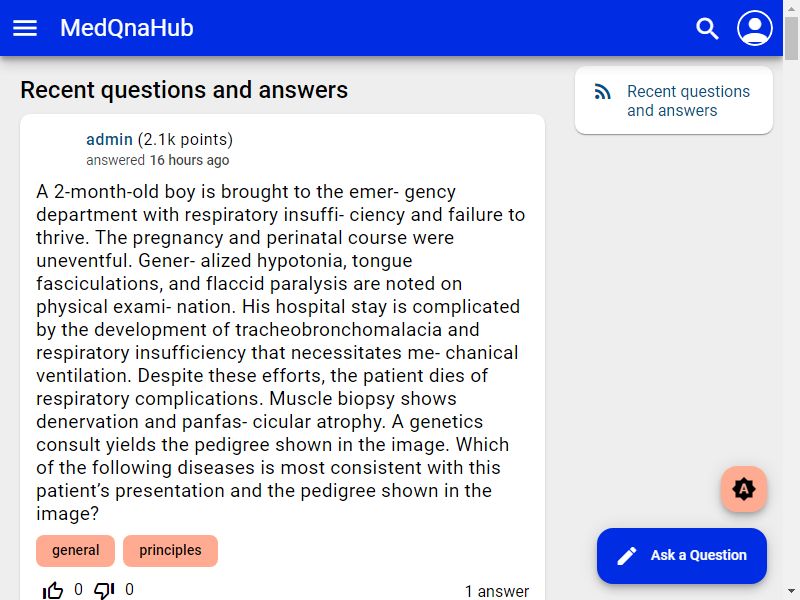Select the principles tag
This screenshot has width=800, height=600.
170,551
